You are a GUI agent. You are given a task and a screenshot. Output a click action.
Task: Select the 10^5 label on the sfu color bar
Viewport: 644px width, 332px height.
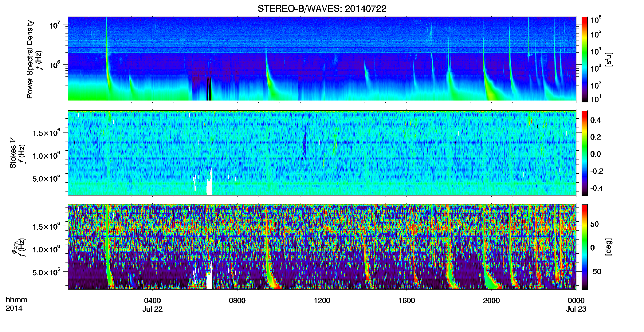[596, 34]
